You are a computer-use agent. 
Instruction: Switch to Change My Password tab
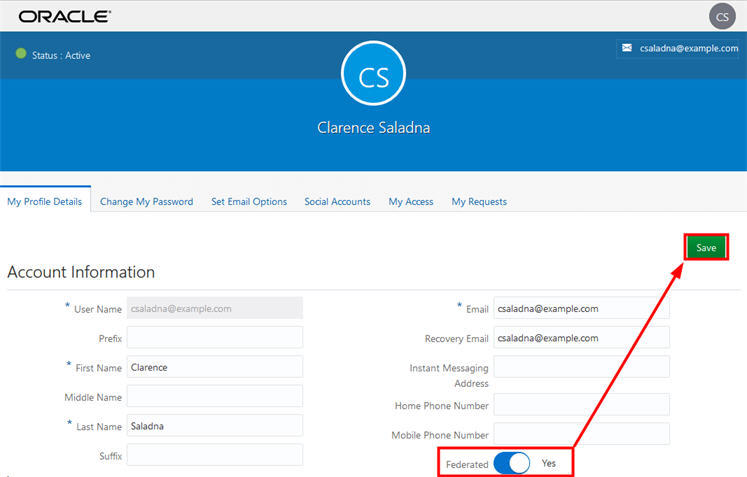point(147,202)
